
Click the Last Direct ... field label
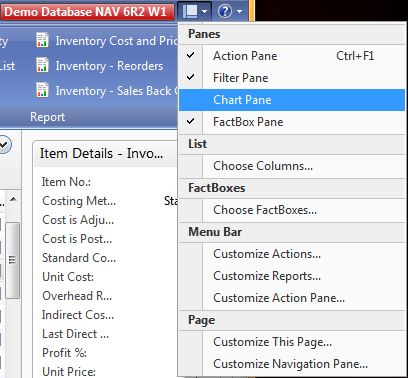coord(75,334)
